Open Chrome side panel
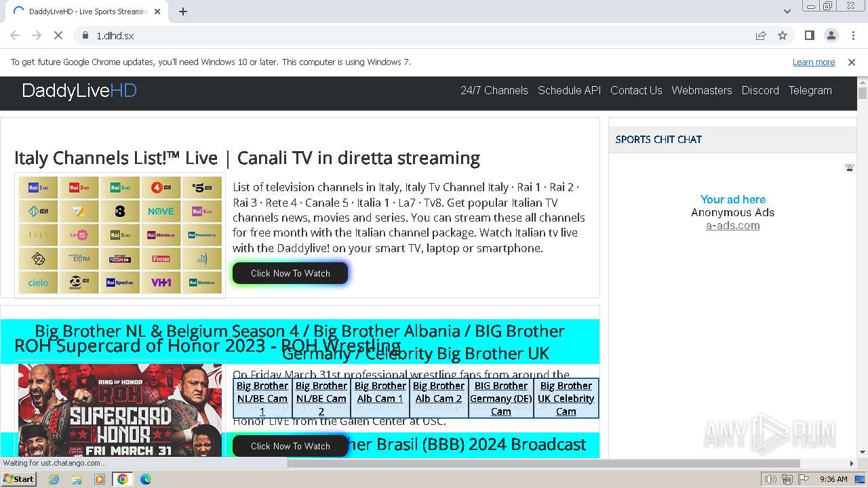 coord(809,35)
